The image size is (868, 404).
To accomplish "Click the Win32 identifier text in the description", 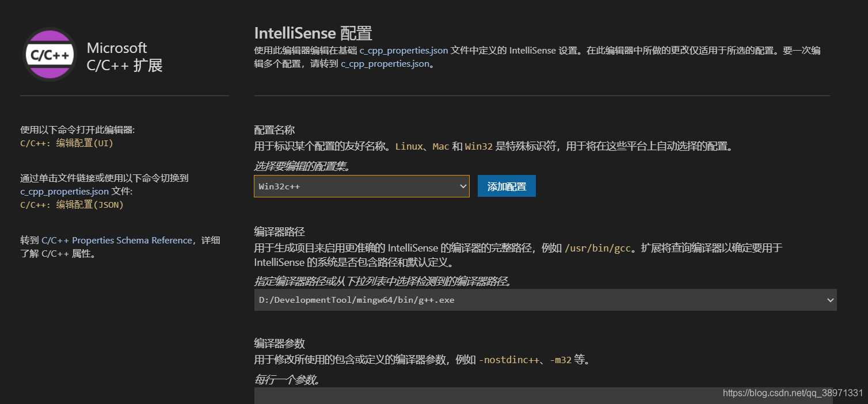I will (x=479, y=147).
